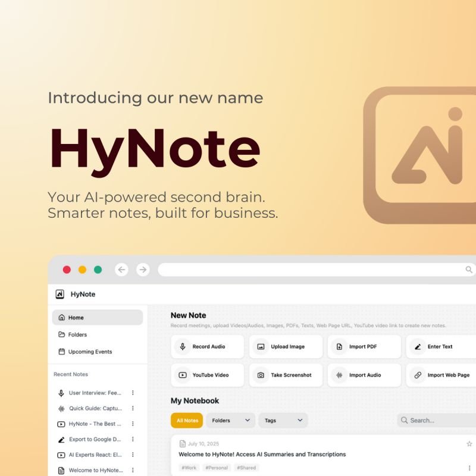
Task: Click the Import PDF icon
Action: click(339, 347)
